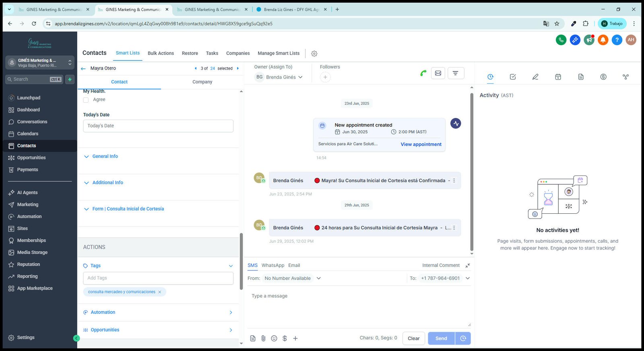
Task: Open the Bulk Actions tab
Action: point(161,54)
